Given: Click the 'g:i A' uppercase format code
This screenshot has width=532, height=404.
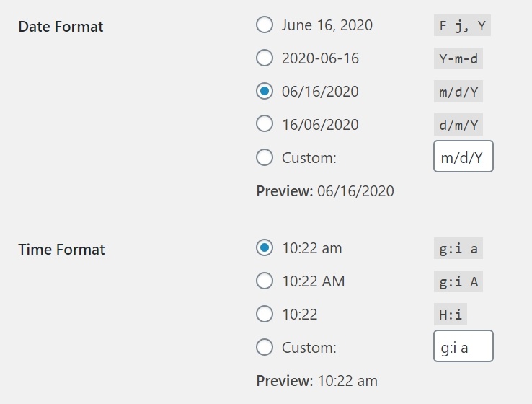Looking at the screenshot, I should tap(458, 281).
